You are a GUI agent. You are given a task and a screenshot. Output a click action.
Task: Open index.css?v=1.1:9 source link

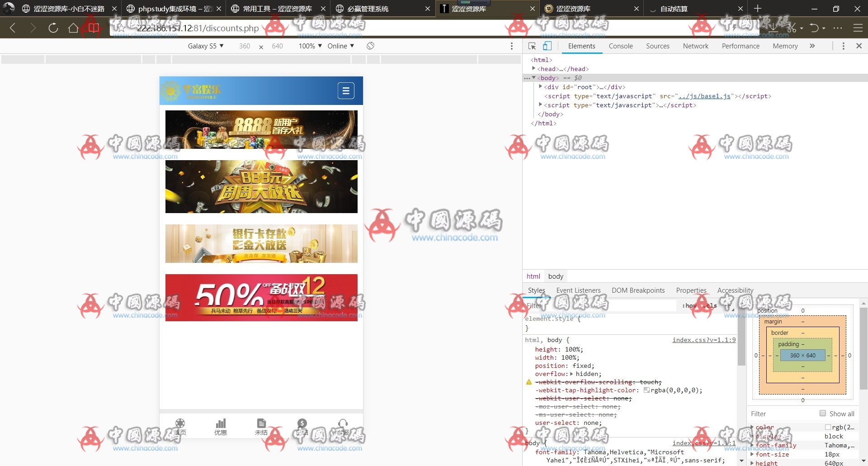pos(704,340)
